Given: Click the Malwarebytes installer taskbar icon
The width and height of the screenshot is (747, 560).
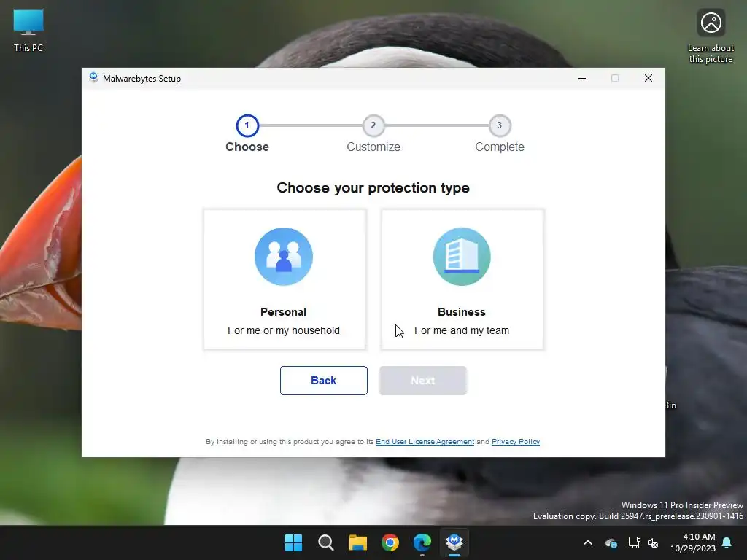Looking at the screenshot, I should point(454,542).
